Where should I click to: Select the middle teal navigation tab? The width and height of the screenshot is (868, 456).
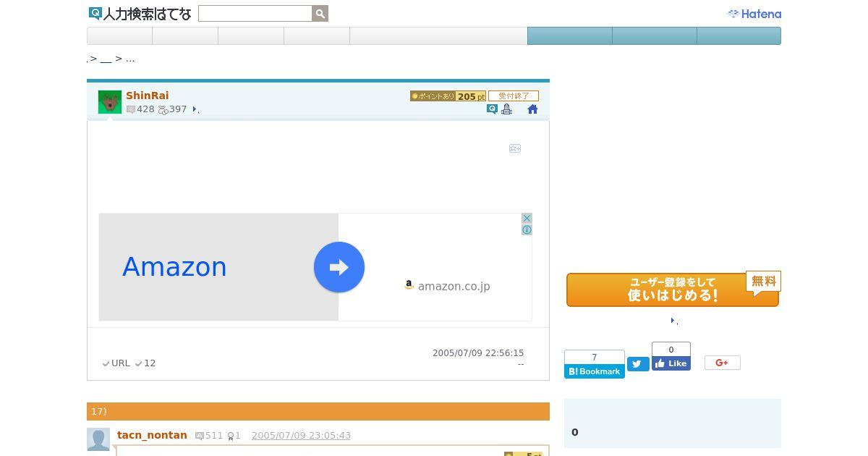655,36
